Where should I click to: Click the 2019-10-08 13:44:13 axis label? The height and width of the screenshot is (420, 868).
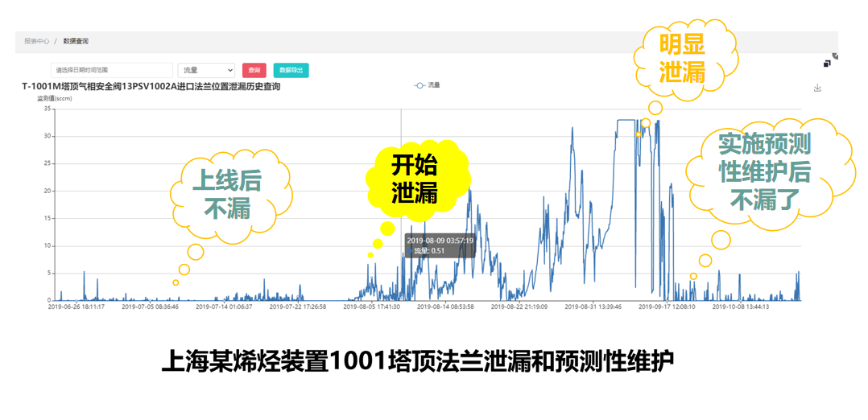click(x=742, y=307)
